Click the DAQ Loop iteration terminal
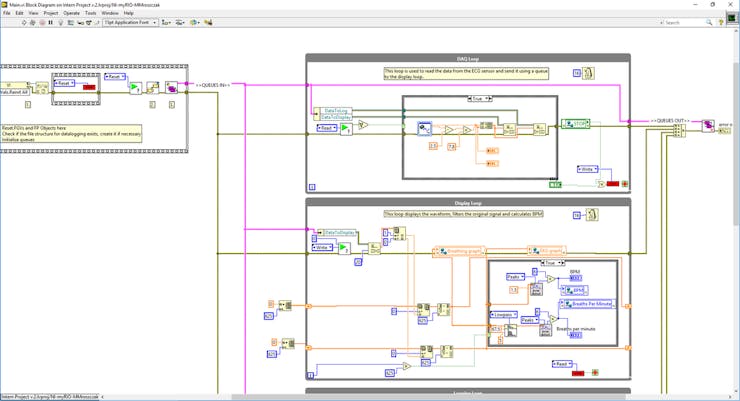740x401 pixels. 312,187
